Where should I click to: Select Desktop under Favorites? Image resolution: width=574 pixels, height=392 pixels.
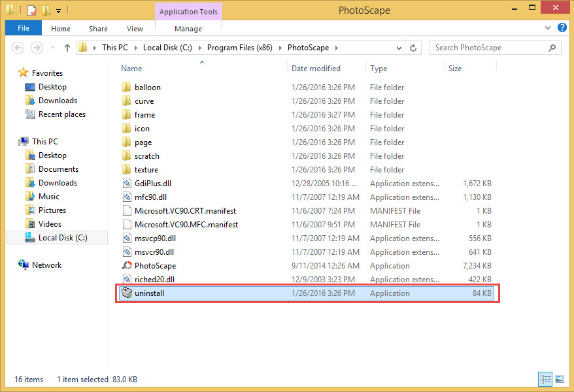(x=52, y=87)
